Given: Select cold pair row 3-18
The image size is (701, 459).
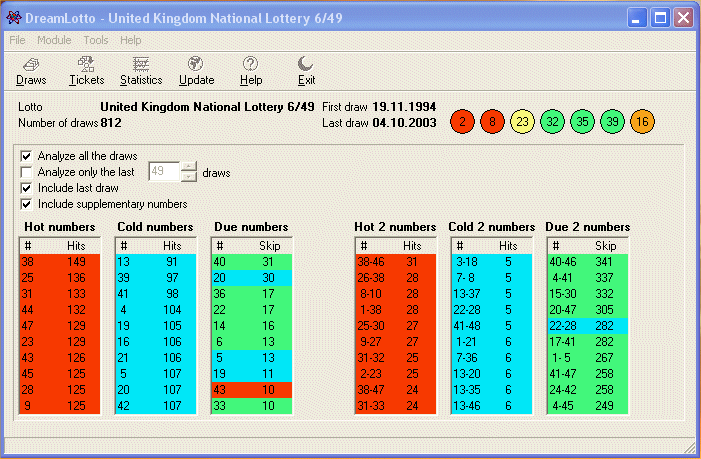Looking at the screenshot, I should (x=492, y=262).
